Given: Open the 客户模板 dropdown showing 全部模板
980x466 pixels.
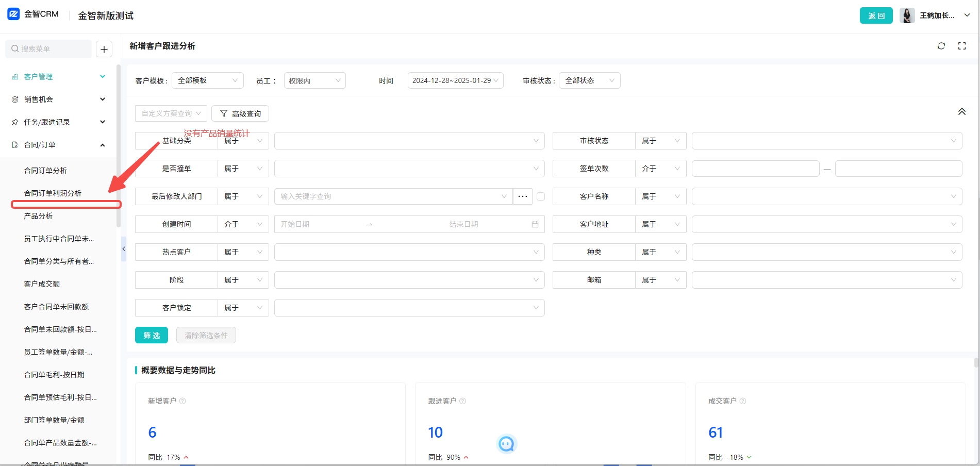Looking at the screenshot, I should (208, 80).
